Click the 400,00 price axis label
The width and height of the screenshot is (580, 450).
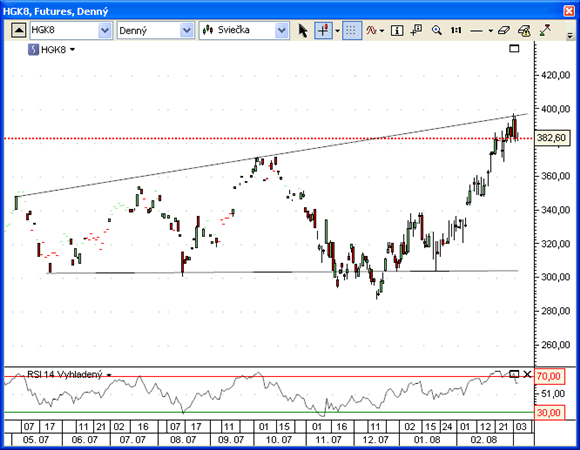[555, 109]
